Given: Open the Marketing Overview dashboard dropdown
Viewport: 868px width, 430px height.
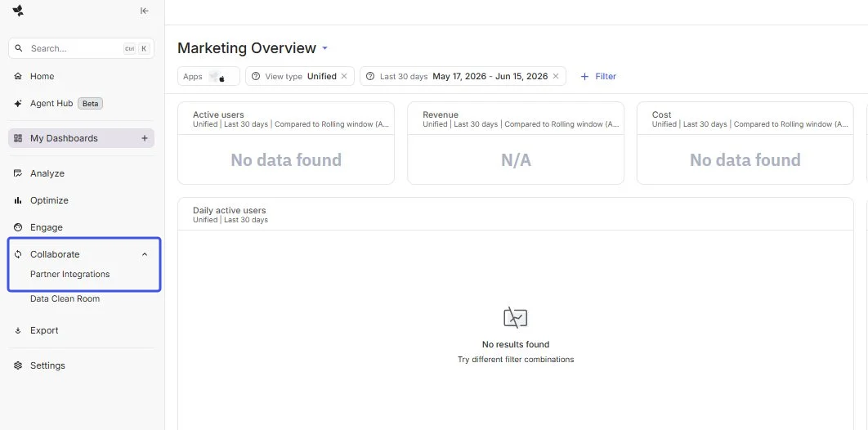Looking at the screenshot, I should [x=325, y=49].
